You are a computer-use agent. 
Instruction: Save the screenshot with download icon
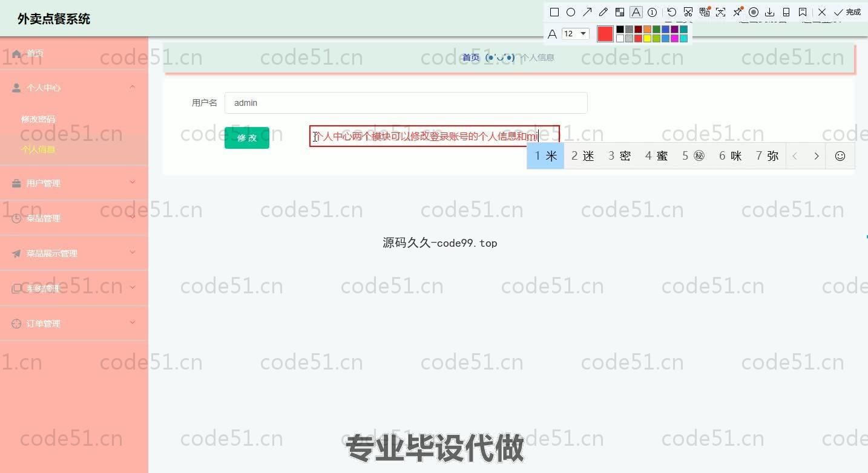pos(769,12)
